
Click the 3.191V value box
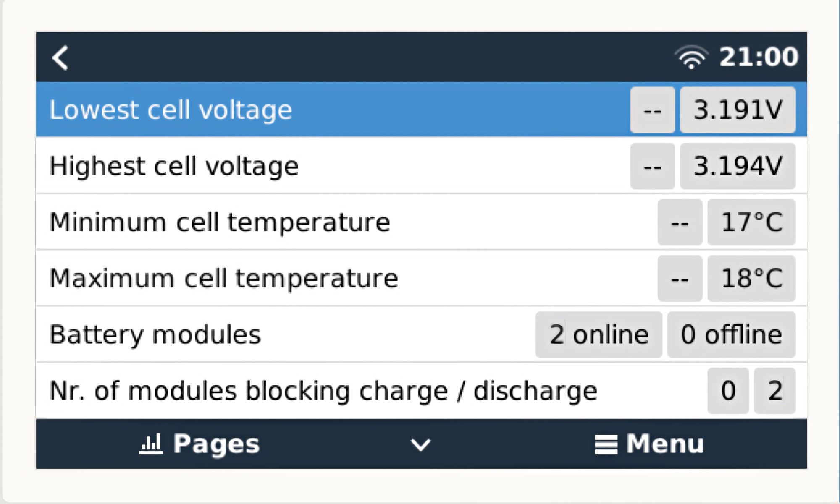click(738, 110)
